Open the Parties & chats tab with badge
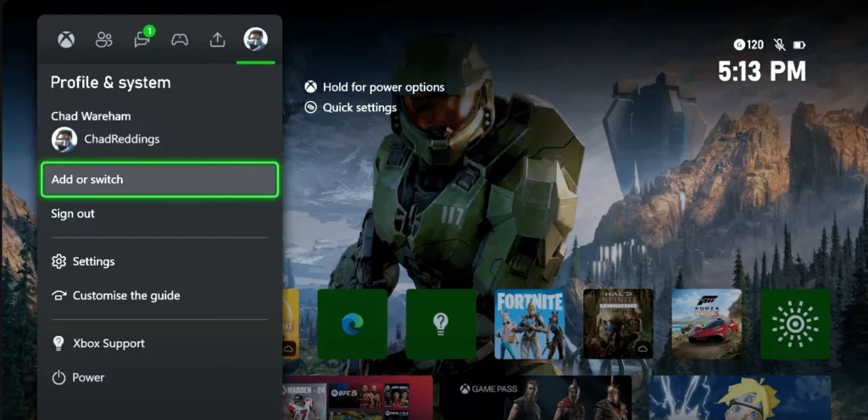 point(142,39)
